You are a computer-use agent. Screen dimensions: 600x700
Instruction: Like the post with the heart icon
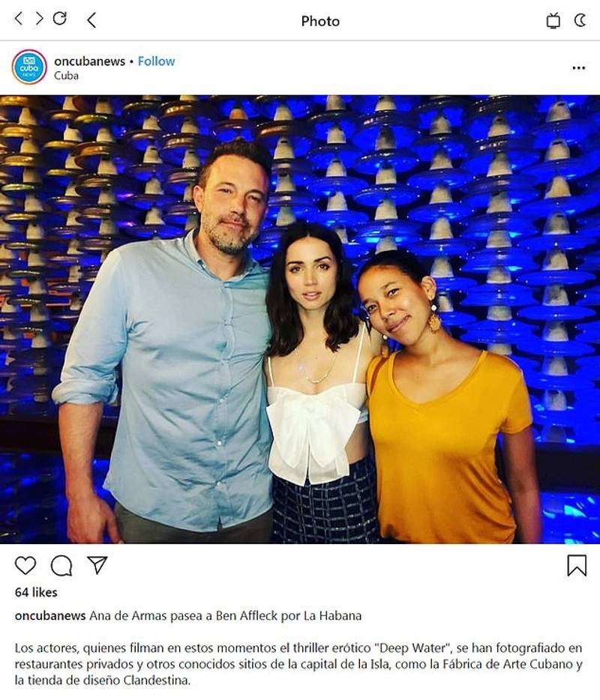pos(25,566)
